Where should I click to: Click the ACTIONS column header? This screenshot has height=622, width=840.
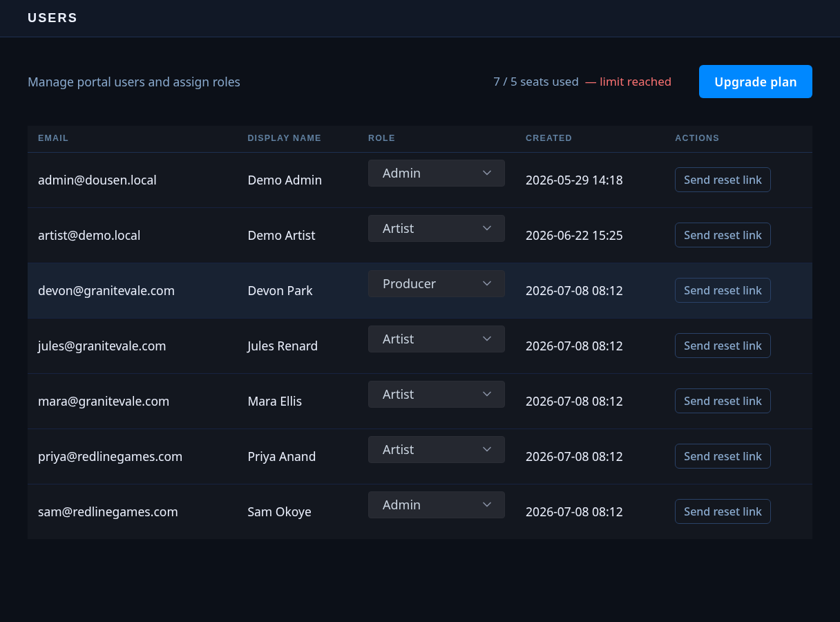coord(697,138)
